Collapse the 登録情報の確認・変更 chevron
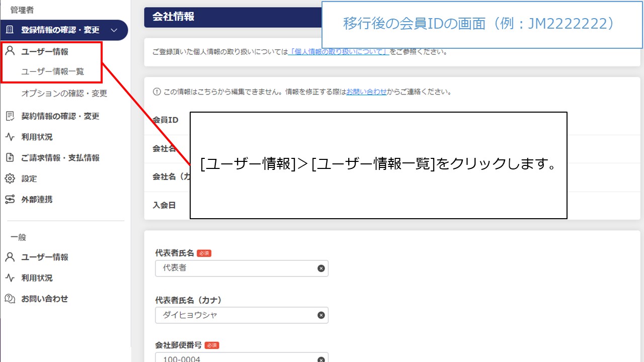 tap(114, 30)
